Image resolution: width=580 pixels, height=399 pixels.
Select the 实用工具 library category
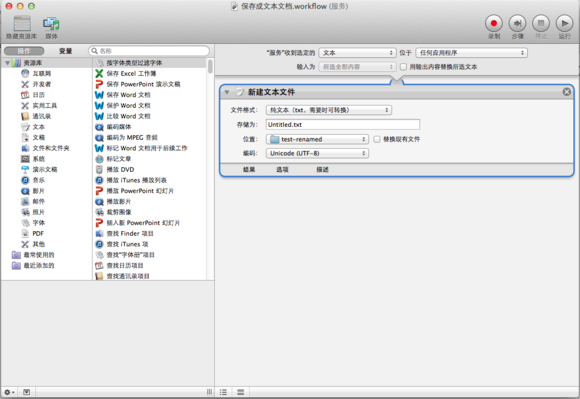[39, 106]
